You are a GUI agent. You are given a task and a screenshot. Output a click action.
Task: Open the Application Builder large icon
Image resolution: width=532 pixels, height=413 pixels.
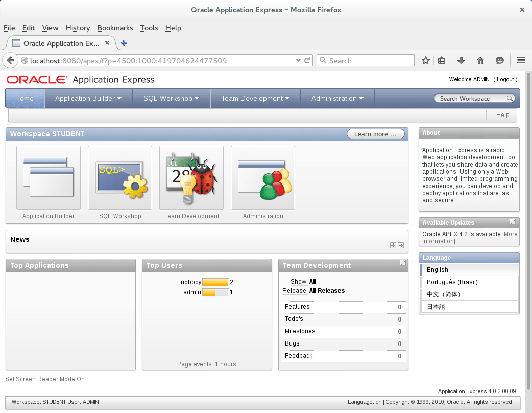[x=49, y=178]
